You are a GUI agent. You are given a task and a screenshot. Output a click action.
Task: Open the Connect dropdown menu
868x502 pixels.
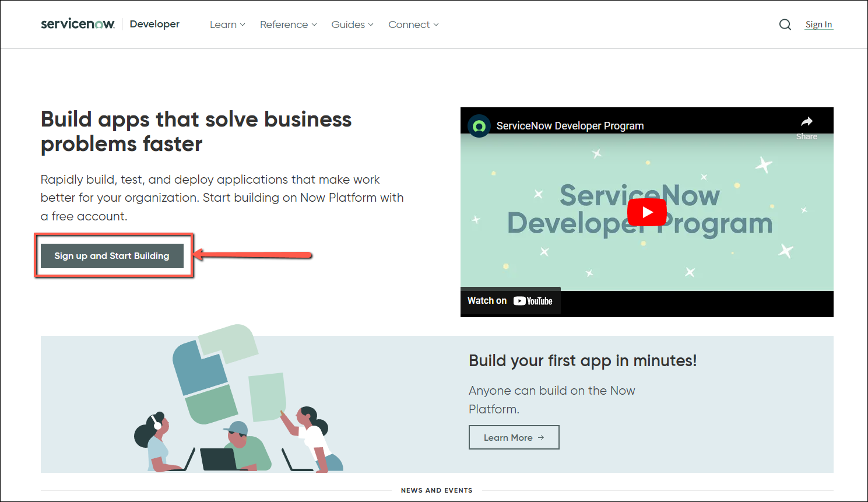(x=409, y=24)
